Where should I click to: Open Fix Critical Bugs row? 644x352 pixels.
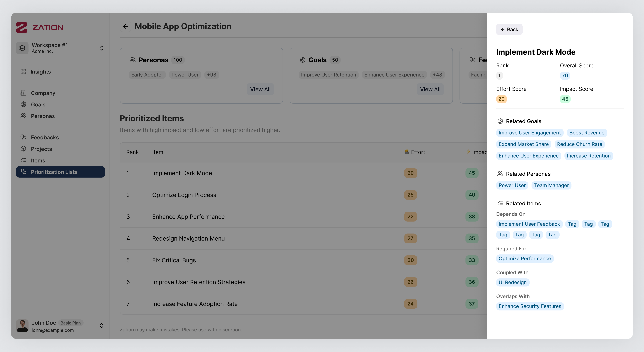point(174,260)
